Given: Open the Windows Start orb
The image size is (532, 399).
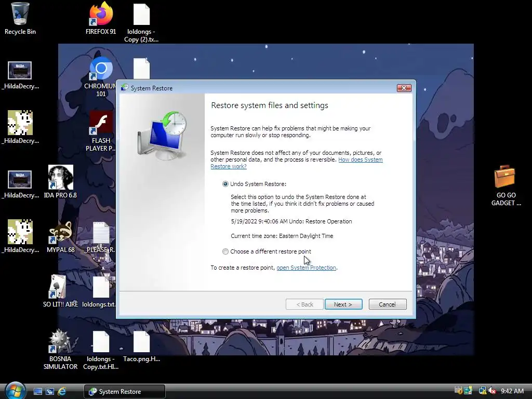Looking at the screenshot, I should click(16, 391).
